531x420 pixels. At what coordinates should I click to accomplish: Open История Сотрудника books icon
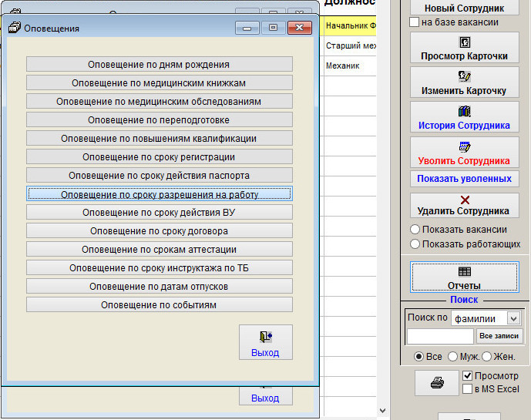[464, 111]
